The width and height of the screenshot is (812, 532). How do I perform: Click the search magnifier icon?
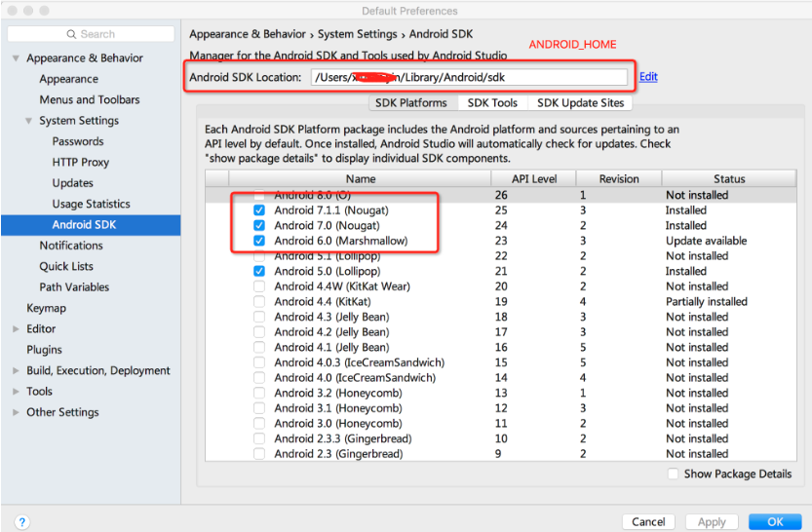(71, 34)
